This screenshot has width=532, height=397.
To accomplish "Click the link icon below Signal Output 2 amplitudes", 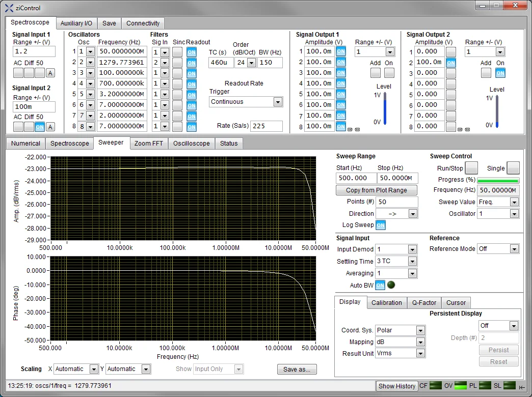I will click(464, 129).
